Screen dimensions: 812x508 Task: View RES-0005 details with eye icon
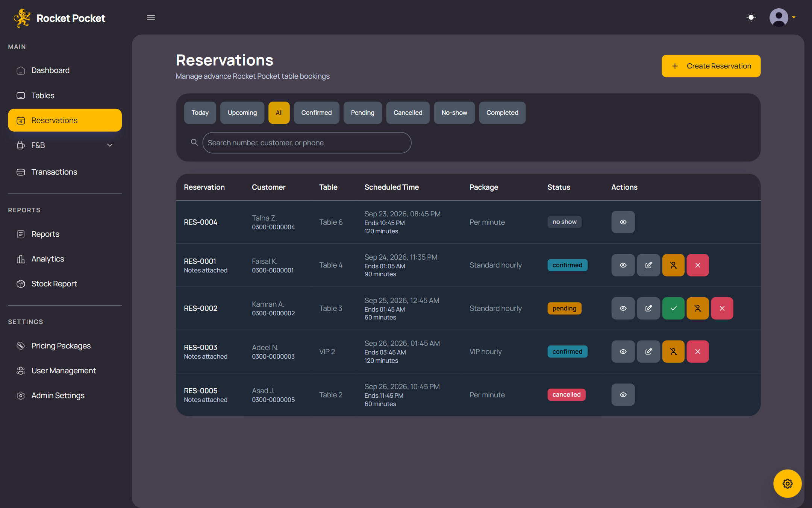point(623,395)
